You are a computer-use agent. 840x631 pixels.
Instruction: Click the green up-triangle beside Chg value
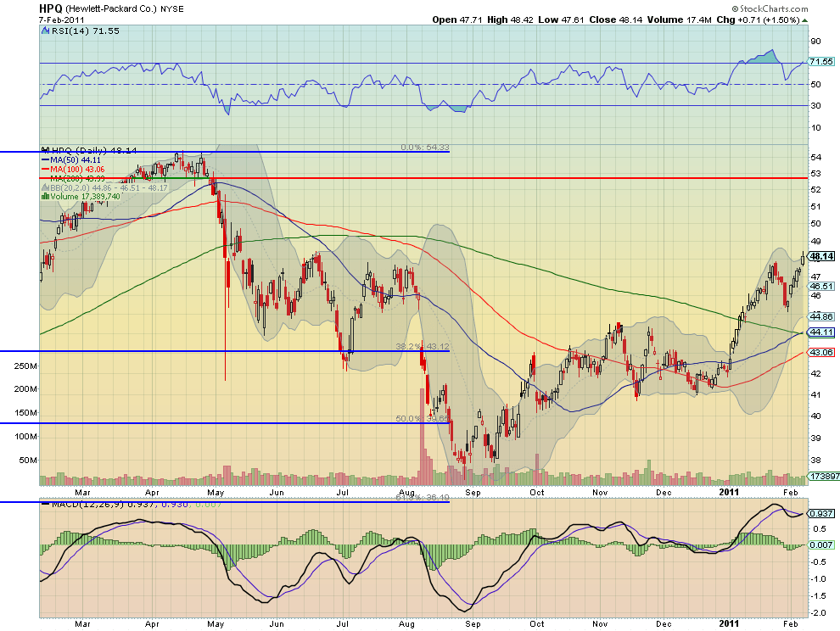(x=805, y=20)
